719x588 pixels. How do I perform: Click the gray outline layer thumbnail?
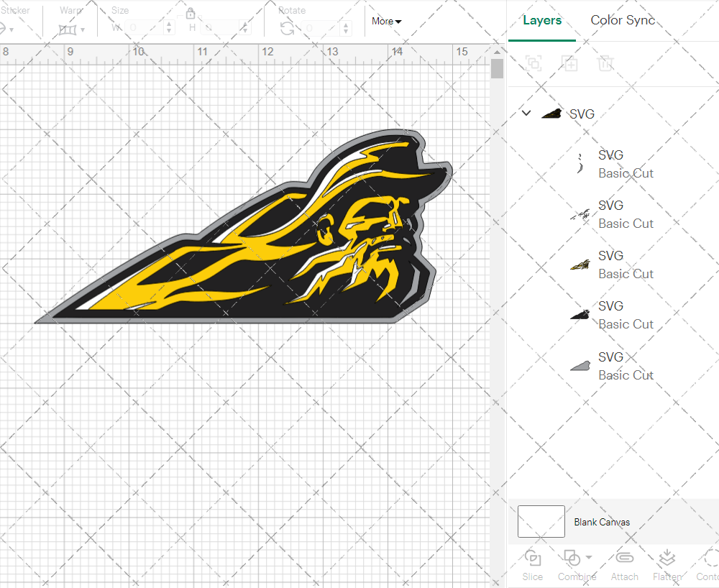click(580, 366)
